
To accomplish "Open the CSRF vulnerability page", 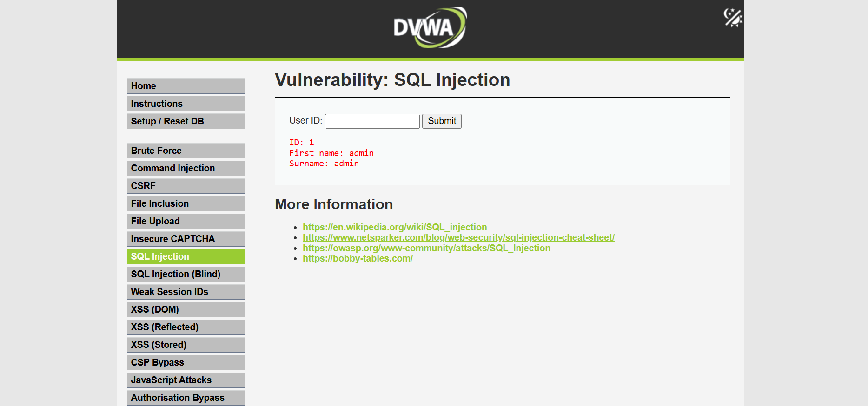I will pyautogui.click(x=186, y=186).
